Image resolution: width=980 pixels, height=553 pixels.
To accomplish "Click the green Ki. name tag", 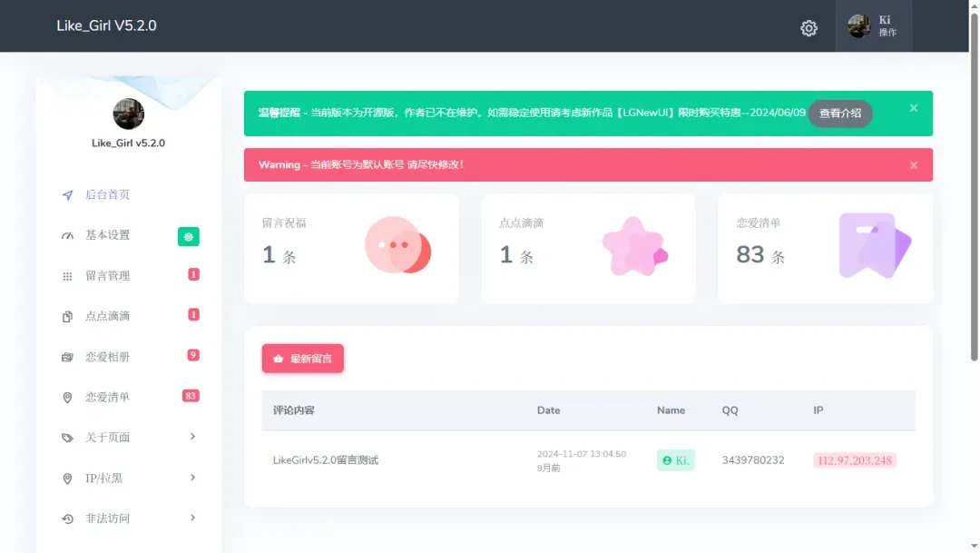I will pyautogui.click(x=676, y=460).
